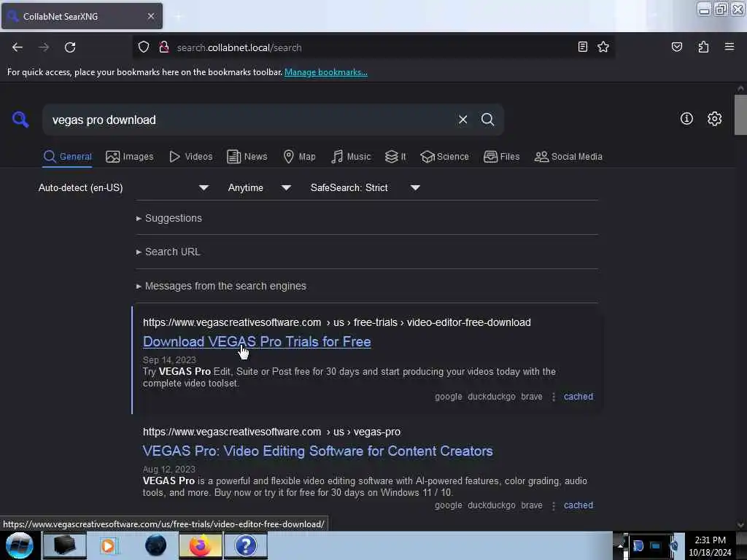Open preferences via the gear icon

(x=714, y=119)
